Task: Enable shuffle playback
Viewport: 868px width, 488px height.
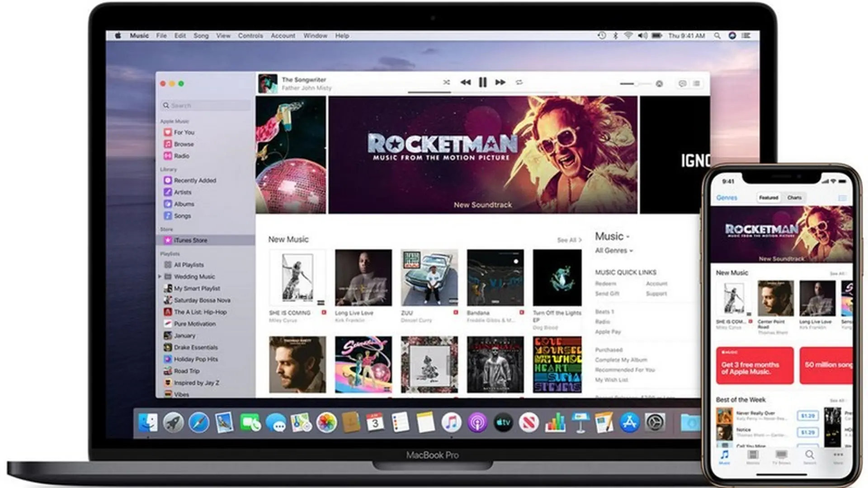Action: pos(446,82)
